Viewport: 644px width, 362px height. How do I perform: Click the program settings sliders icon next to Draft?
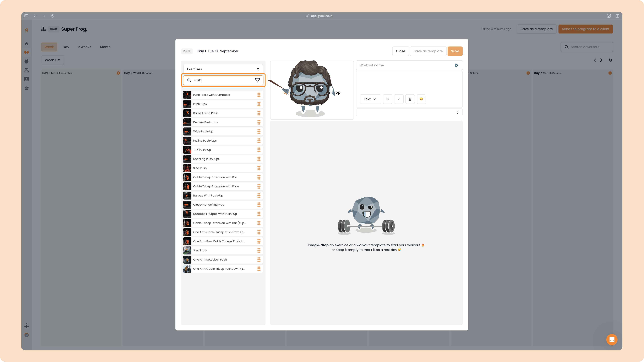(x=44, y=29)
